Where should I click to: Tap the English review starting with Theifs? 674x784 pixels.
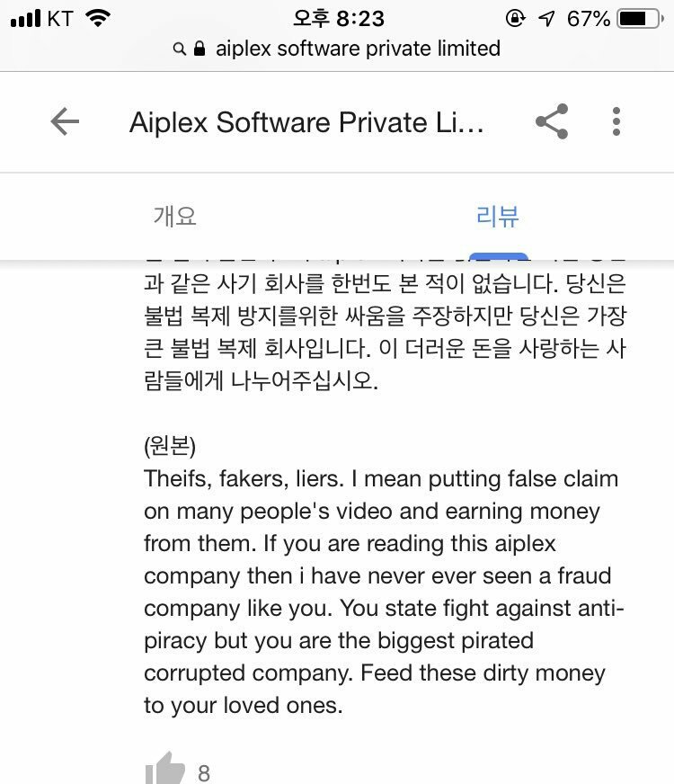coord(384,592)
